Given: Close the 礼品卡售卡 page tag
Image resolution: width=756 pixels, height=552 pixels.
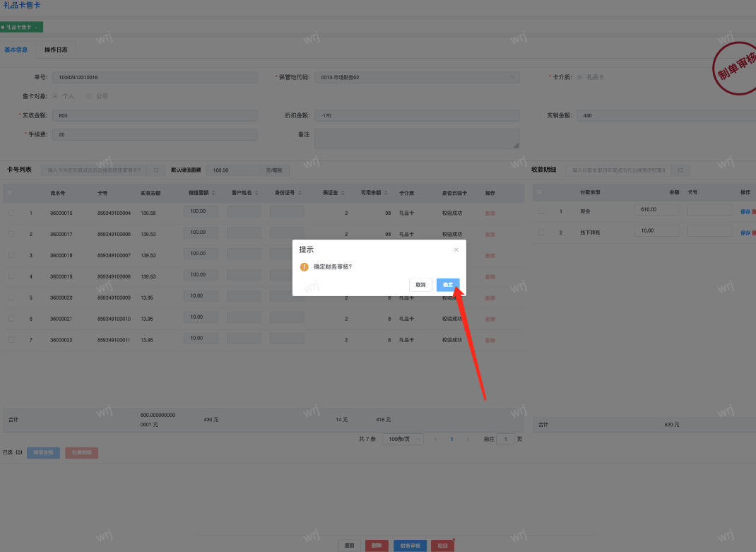Looking at the screenshot, I should pos(36,27).
